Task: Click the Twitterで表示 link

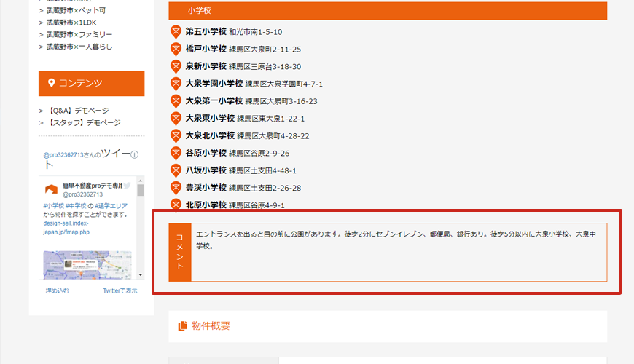Action: pyautogui.click(x=120, y=290)
